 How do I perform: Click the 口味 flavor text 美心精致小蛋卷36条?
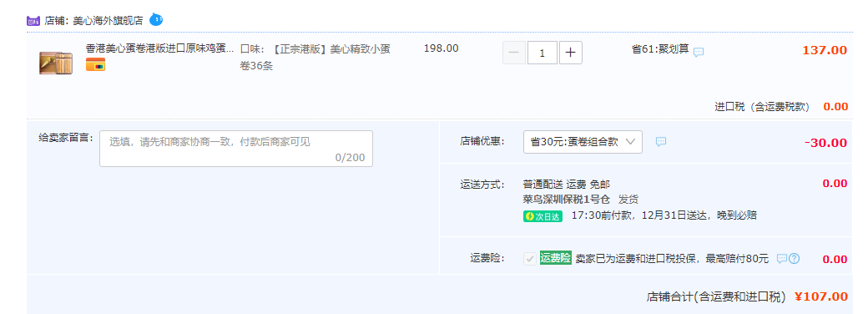coord(315,58)
